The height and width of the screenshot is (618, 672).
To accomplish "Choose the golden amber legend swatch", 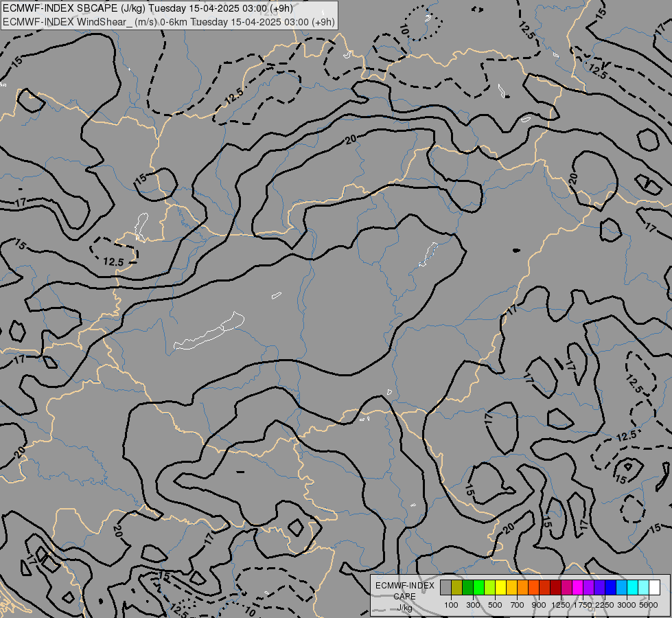I will click(511, 588).
